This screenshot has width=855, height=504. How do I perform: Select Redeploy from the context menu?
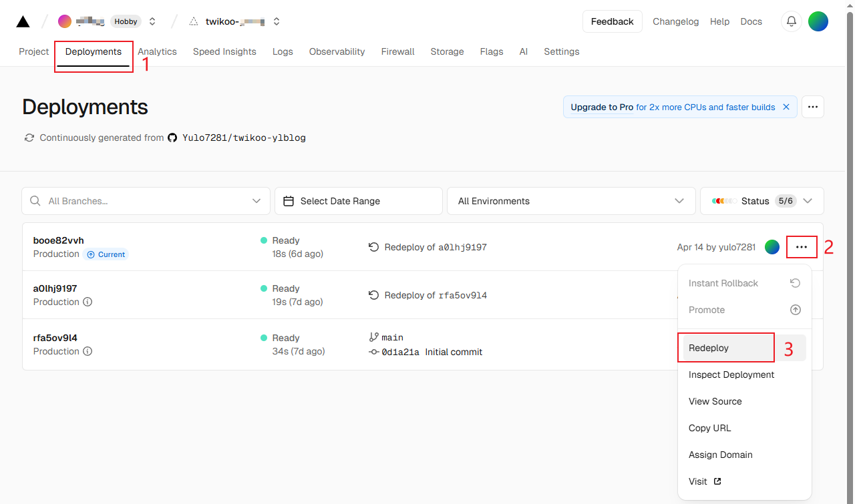[709, 348]
